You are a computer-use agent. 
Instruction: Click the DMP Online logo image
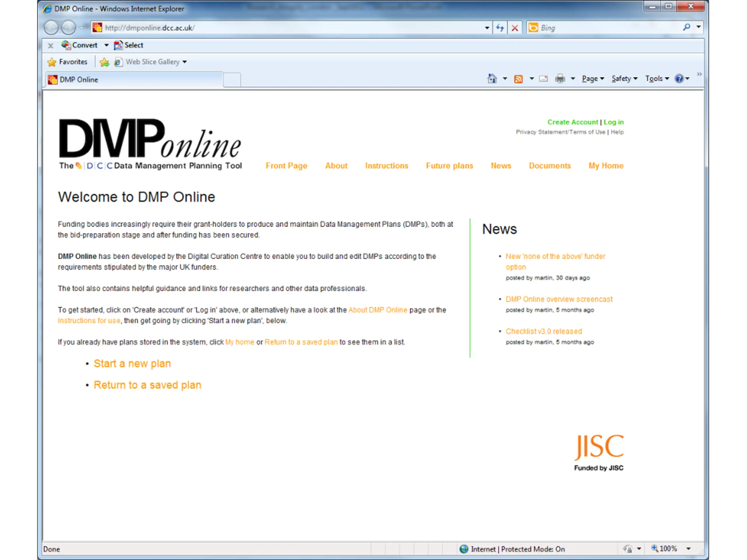tap(150, 143)
